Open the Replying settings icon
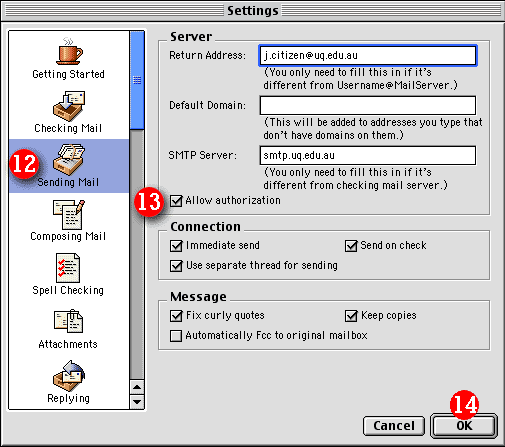Screen dimensions: 505x447 coord(69,376)
